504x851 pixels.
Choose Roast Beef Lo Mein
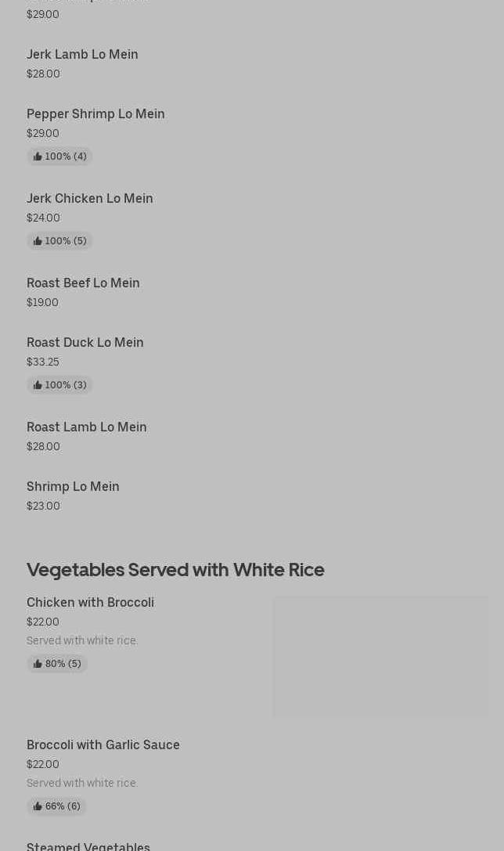(83, 283)
